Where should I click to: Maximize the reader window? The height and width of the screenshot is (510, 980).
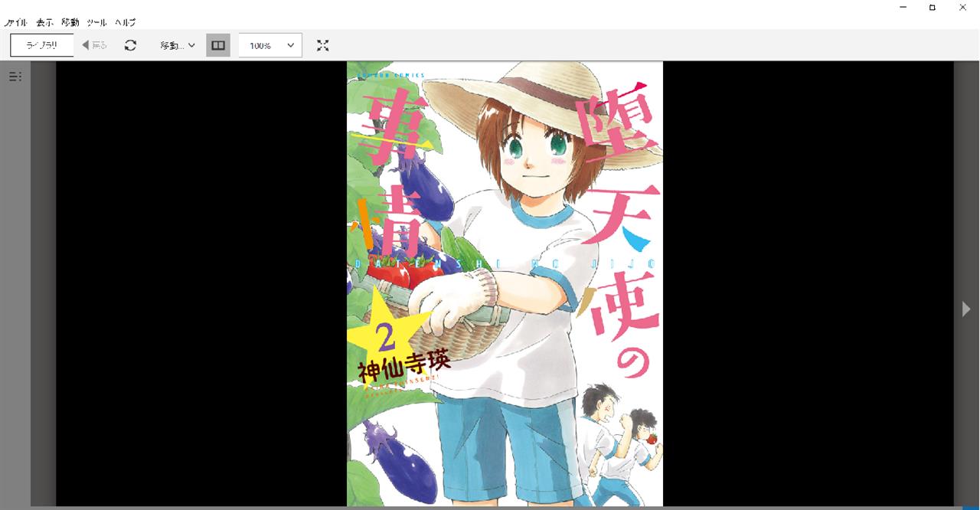coord(933,8)
